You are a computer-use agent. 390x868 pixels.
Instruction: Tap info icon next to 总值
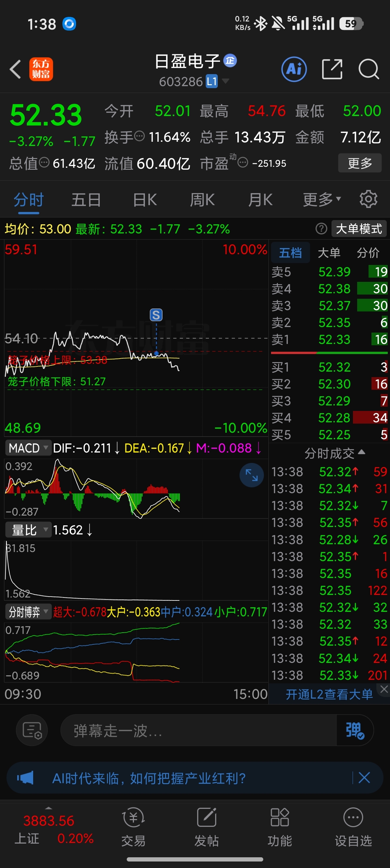(44, 163)
